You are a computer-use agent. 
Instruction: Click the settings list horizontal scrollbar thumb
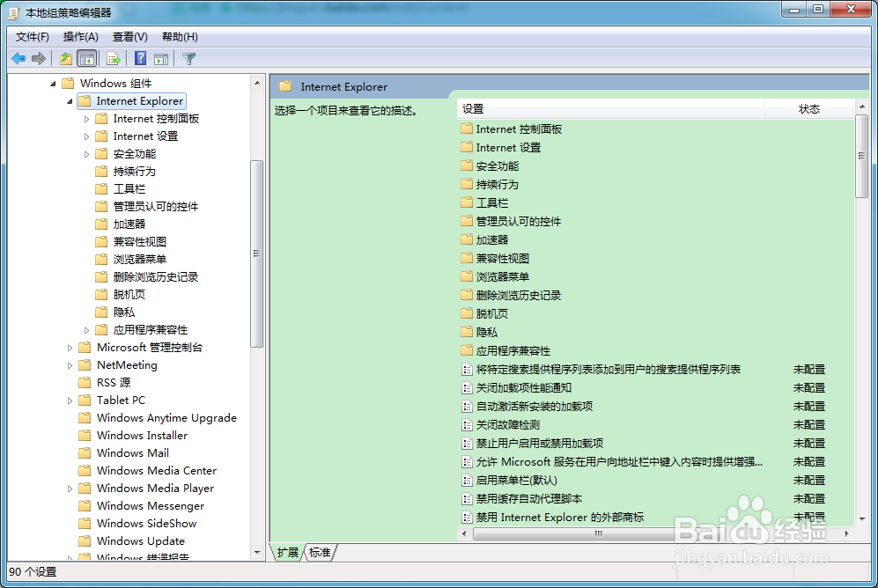(x=598, y=533)
